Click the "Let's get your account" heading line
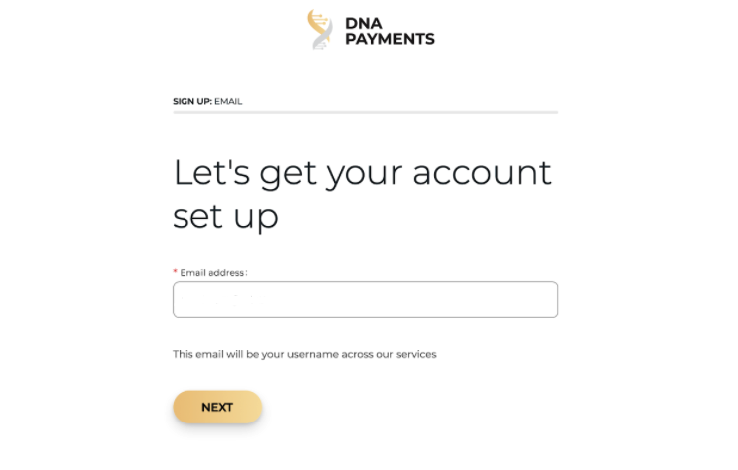The height and width of the screenshot is (470, 738). pos(362,174)
